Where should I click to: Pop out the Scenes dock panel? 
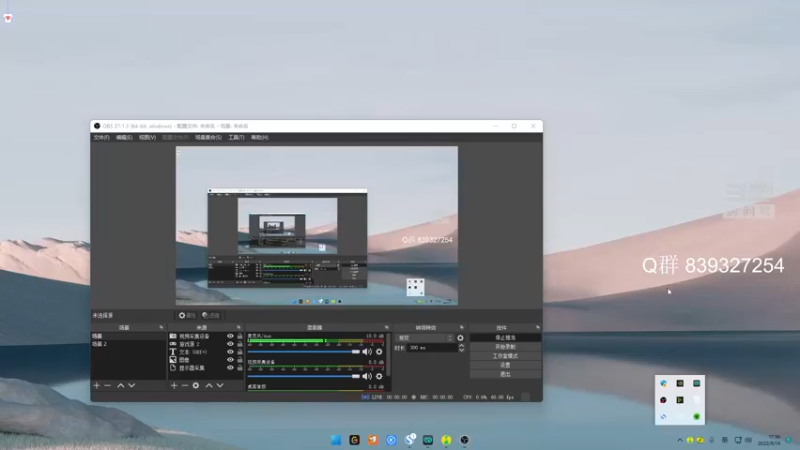(x=161, y=328)
